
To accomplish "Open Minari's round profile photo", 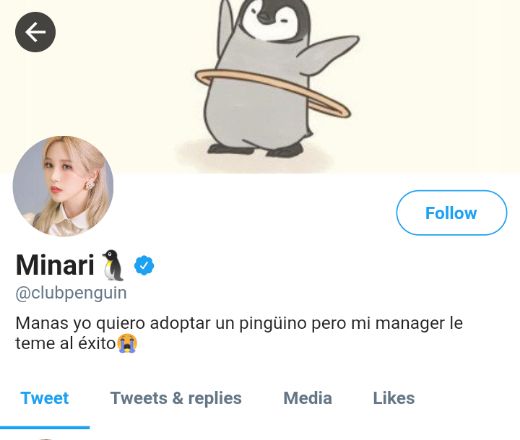I will pos(63,186).
